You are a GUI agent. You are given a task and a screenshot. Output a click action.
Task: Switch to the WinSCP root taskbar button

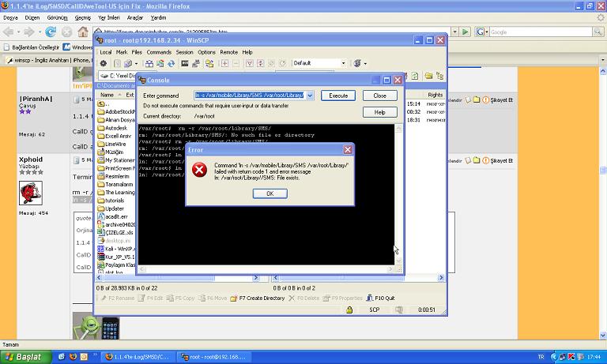214,357
